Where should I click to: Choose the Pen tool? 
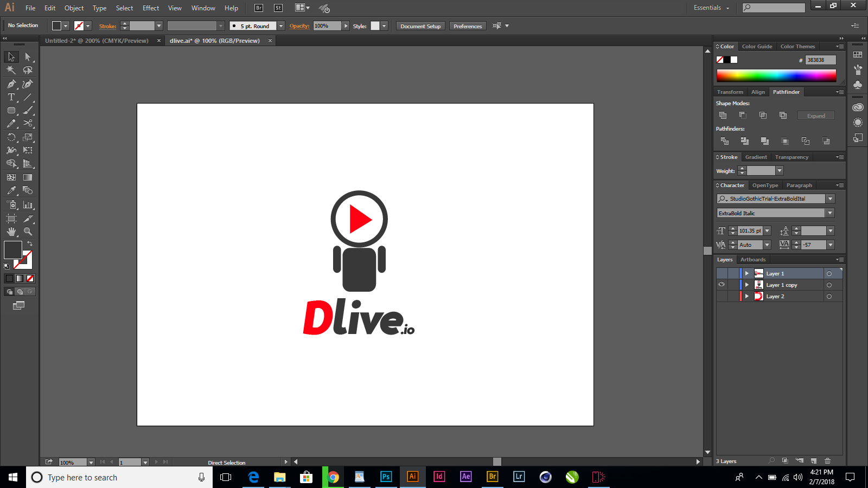click(11, 84)
